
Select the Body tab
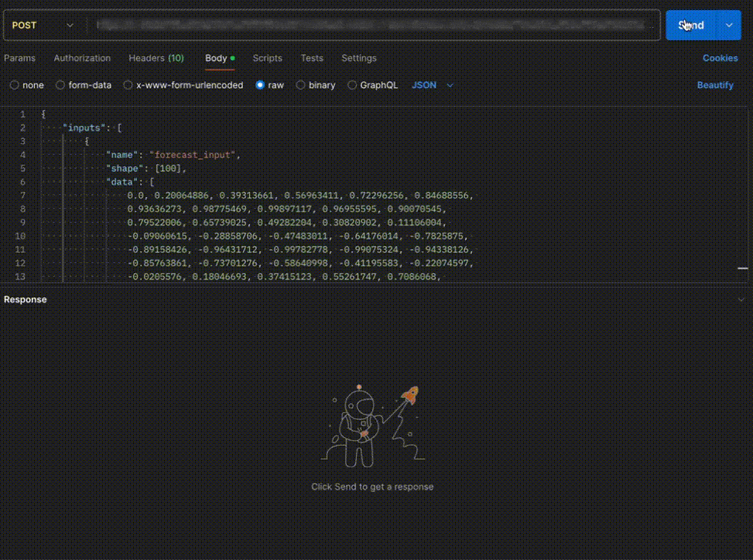tap(220, 58)
